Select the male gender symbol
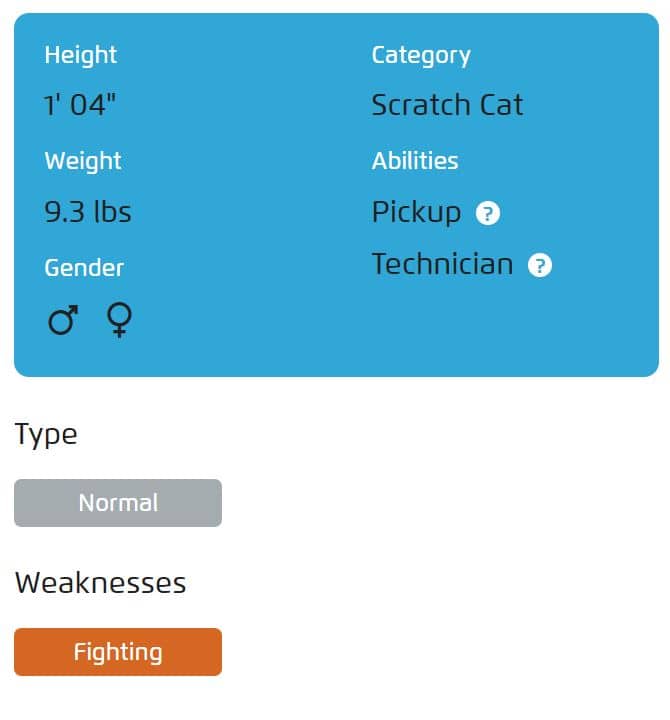This screenshot has width=670, height=720. [63, 320]
